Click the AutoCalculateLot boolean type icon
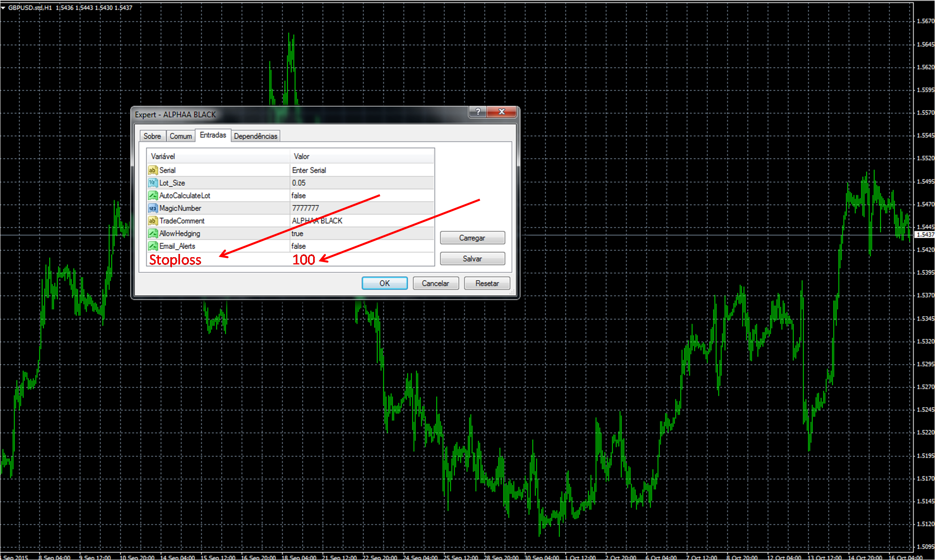Image resolution: width=935 pixels, height=560 pixels. pyautogui.click(x=153, y=196)
